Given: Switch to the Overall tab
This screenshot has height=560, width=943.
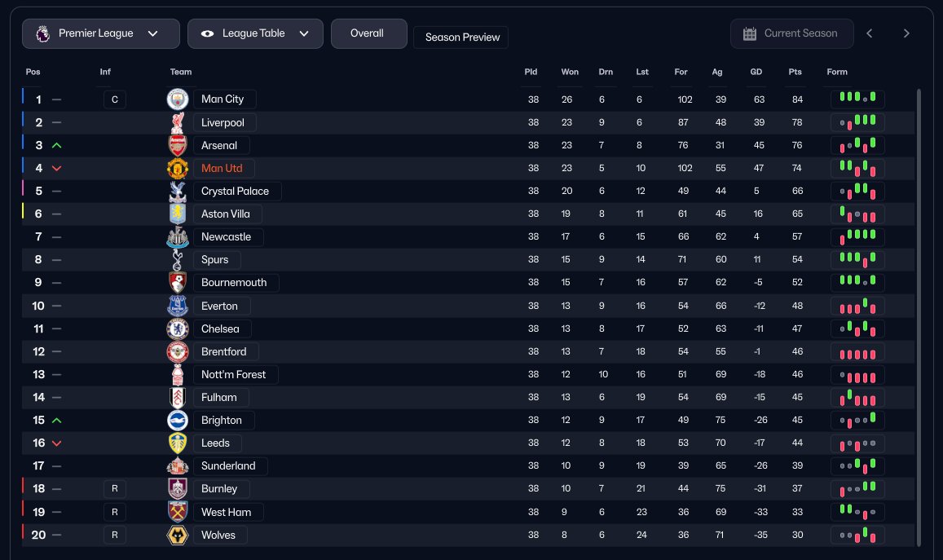Looking at the screenshot, I should 368,33.
